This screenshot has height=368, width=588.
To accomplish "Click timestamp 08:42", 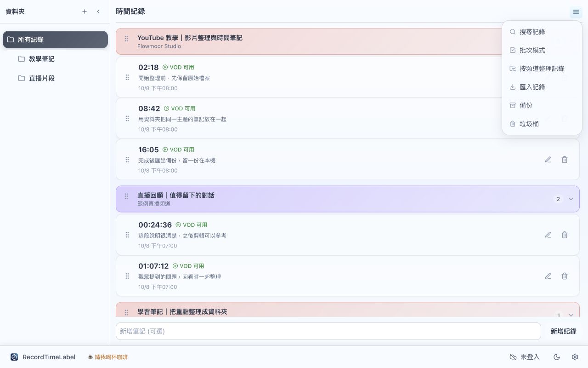I will pyautogui.click(x=149, y=109).
